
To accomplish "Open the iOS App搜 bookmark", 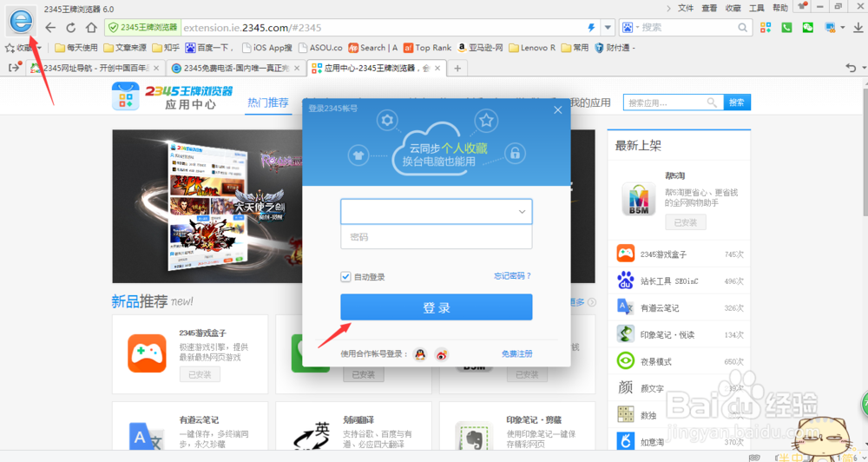I will point(267,48).
